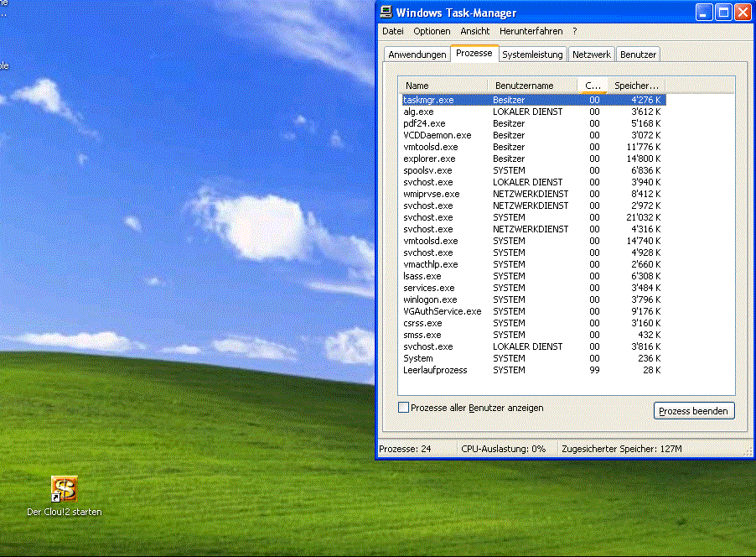This screenshot has width=756, height=557.
Task: Select the services.exe process
Action: point(534,288)
